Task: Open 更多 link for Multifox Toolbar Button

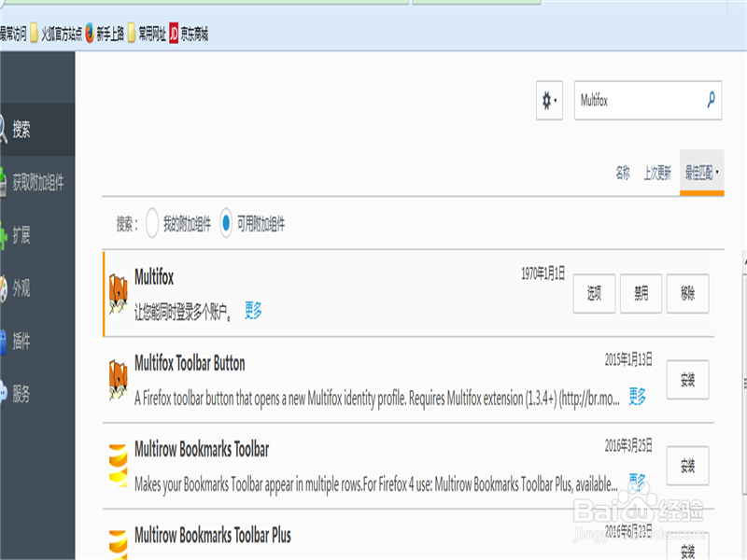Action: [x=637, y=396]
